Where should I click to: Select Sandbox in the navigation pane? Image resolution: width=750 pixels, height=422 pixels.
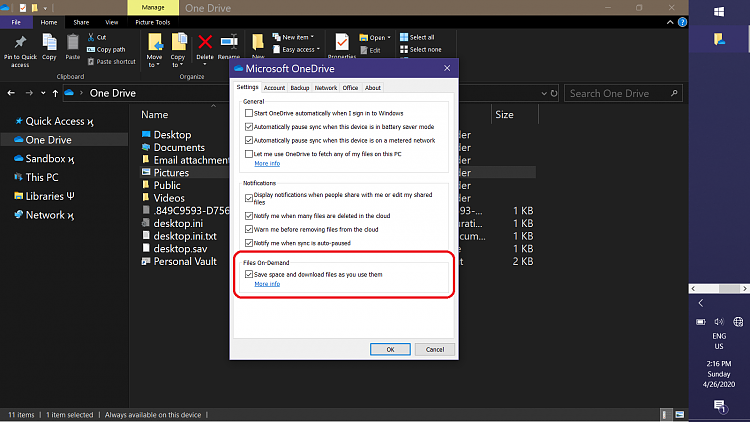point(46,158)
